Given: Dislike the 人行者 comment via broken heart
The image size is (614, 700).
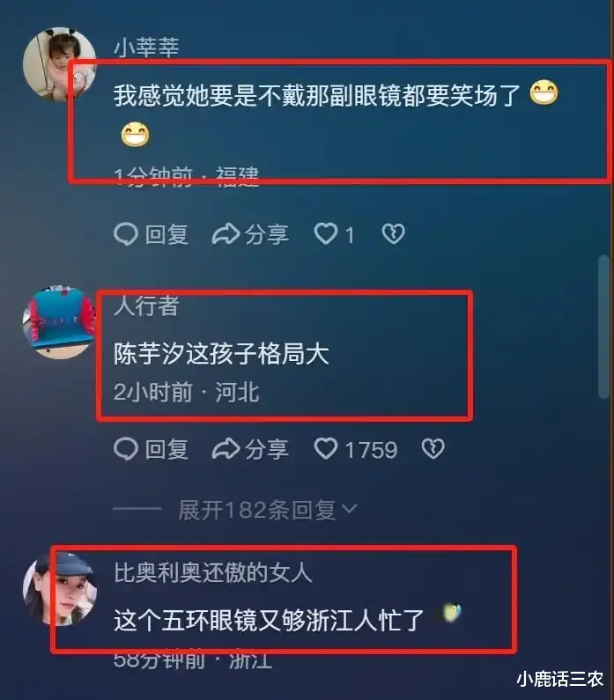Looking at the screenshot, I should coord(433,449).
